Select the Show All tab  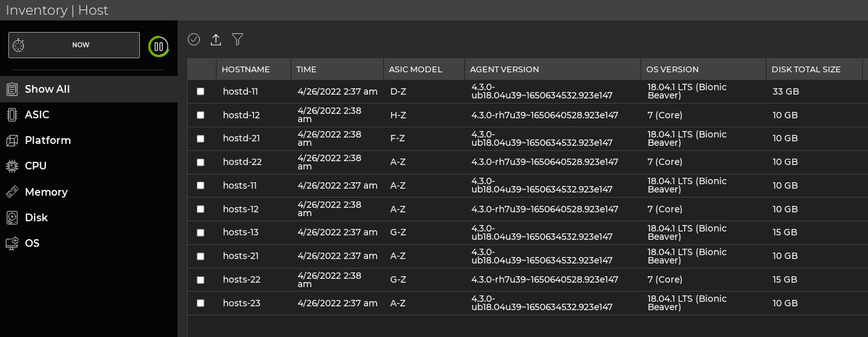point(47,90)
